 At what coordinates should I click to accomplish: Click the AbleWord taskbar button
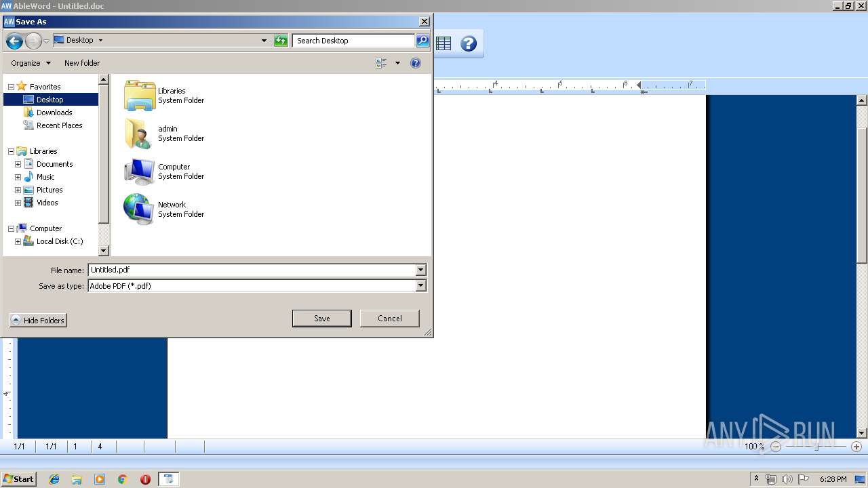pyautogui.click(x=168, y=479)
